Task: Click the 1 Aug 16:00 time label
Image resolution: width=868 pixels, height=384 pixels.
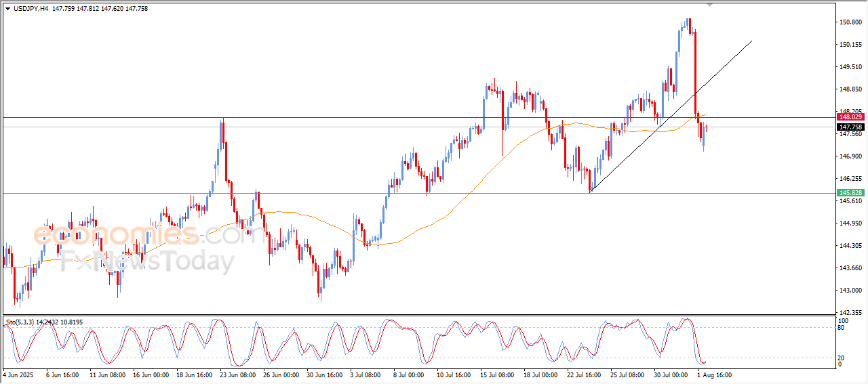Action: click(x=715, y=375)
